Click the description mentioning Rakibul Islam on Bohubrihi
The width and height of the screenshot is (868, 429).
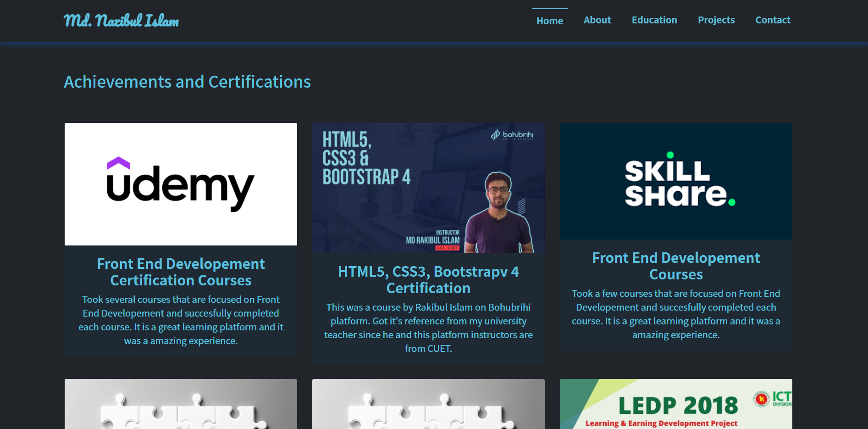pos(428,328)
